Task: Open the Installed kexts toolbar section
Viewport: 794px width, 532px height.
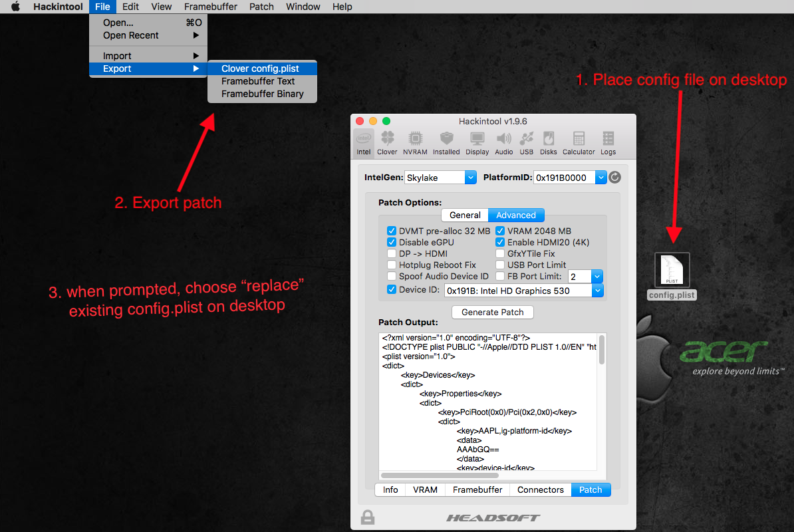Action: coord(446,143)
